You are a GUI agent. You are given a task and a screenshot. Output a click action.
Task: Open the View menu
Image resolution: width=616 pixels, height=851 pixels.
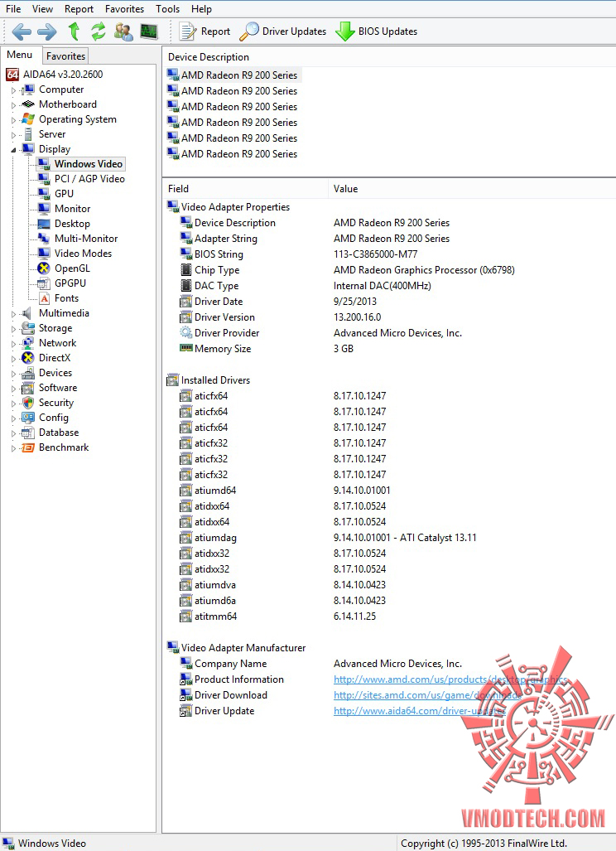pos(42,8)
